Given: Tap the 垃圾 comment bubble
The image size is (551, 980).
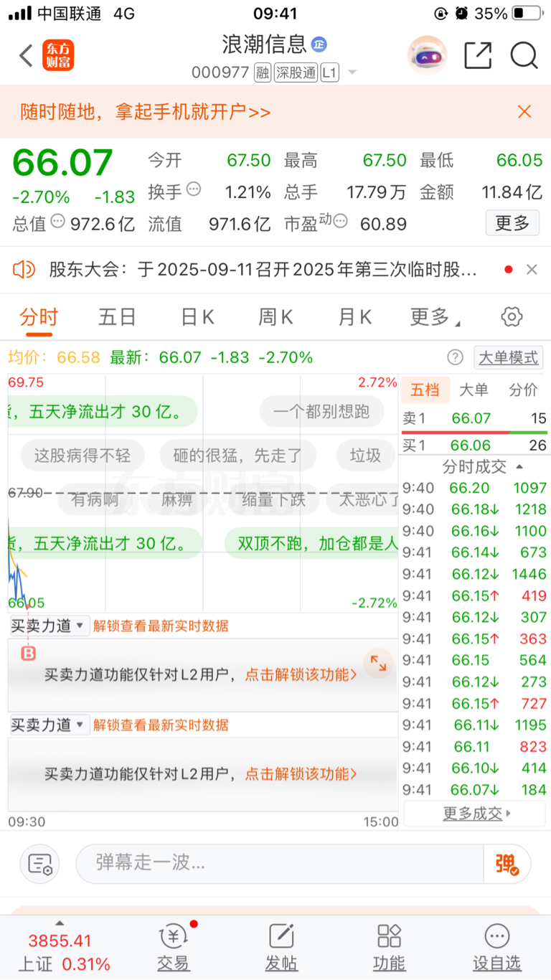Looking at the screenshot, I should tap(366, 455).
